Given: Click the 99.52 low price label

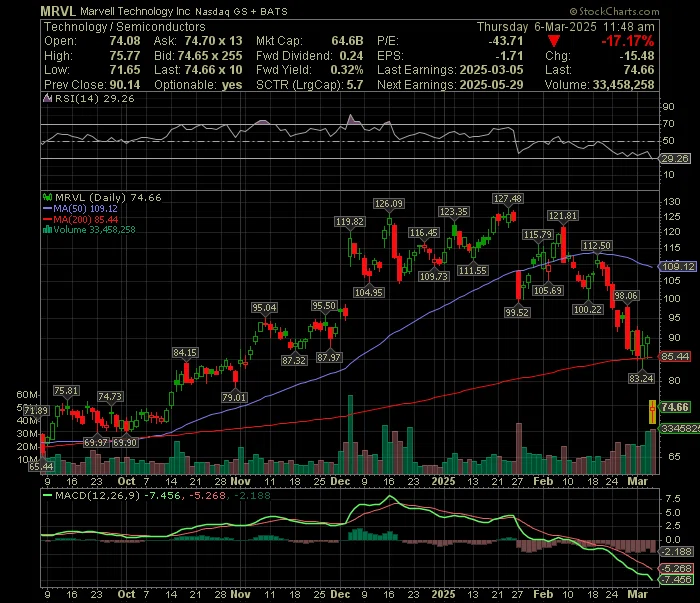Looking at the screenshot, I should 517,312.
